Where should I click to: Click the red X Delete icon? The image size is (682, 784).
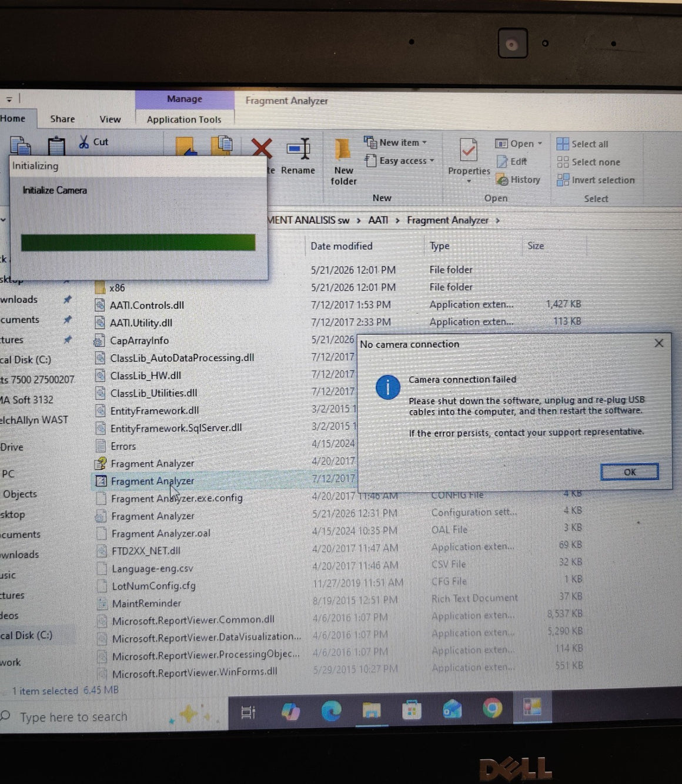coord(262,148)
